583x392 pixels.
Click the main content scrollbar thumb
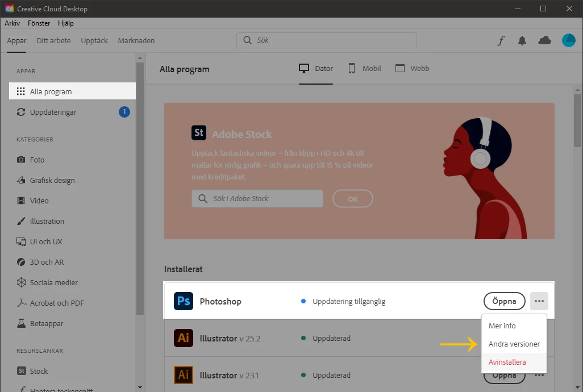pos(577,121)
